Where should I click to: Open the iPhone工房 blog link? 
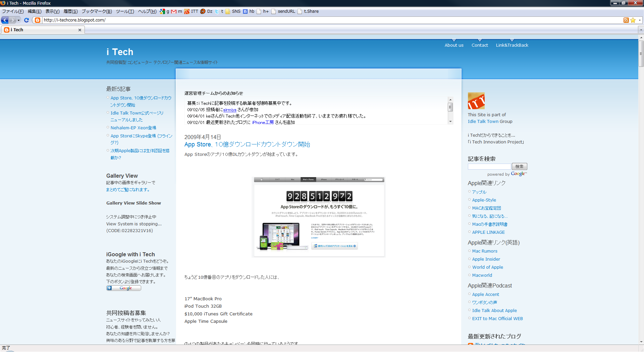pos(263,123)
